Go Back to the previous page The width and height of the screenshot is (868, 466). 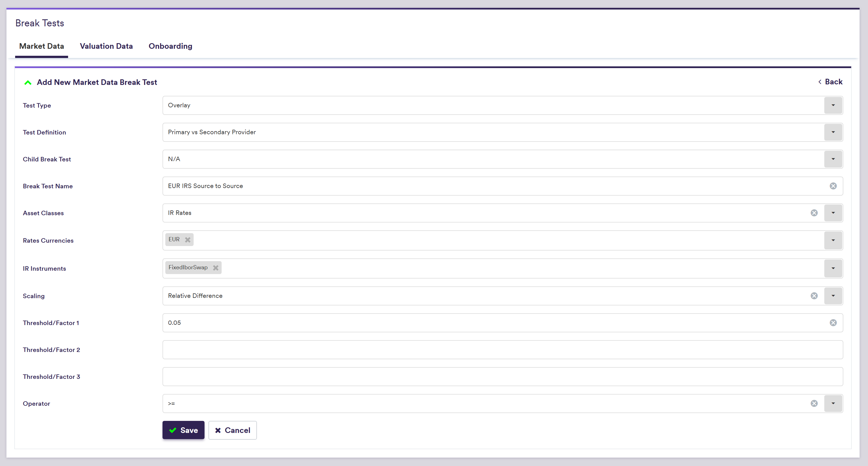point(830,82)
